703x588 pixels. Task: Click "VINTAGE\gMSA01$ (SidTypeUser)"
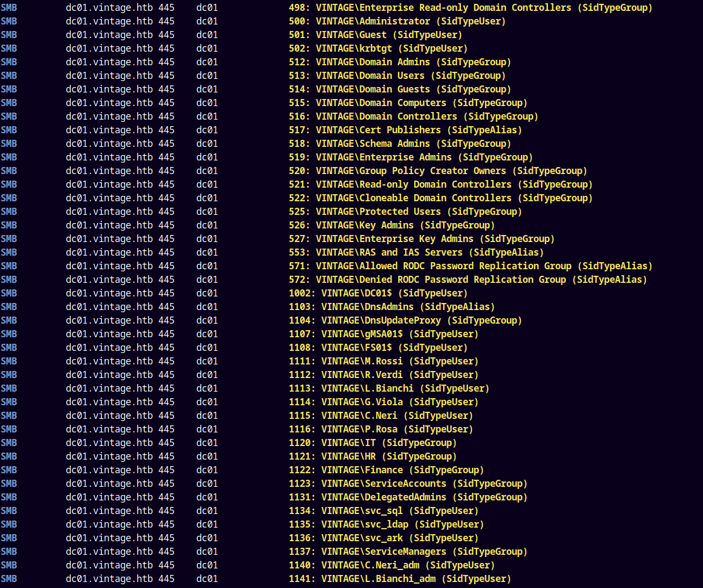click(x=400, y=334)
